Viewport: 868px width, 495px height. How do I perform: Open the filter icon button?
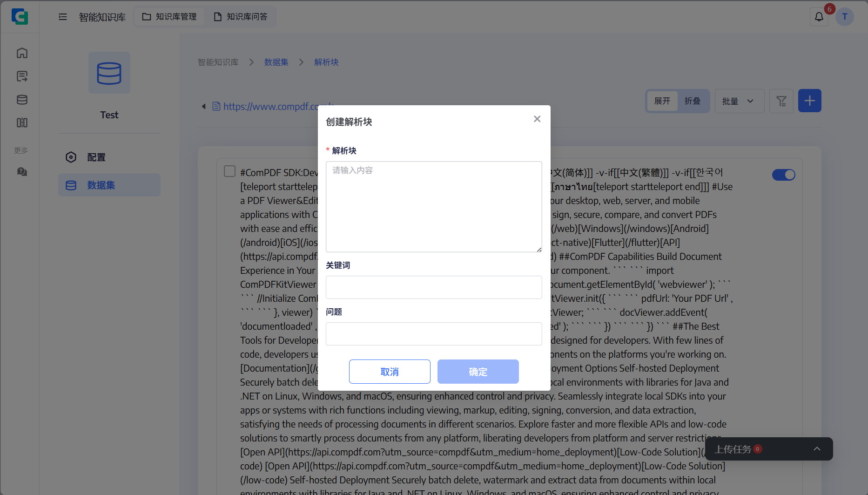pos(781,101)
